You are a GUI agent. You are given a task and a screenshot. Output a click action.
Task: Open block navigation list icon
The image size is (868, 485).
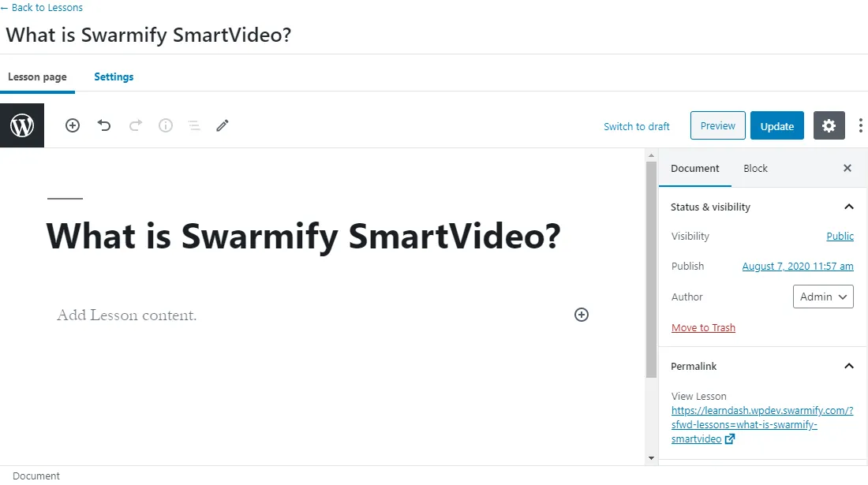(x=194, y=125)
